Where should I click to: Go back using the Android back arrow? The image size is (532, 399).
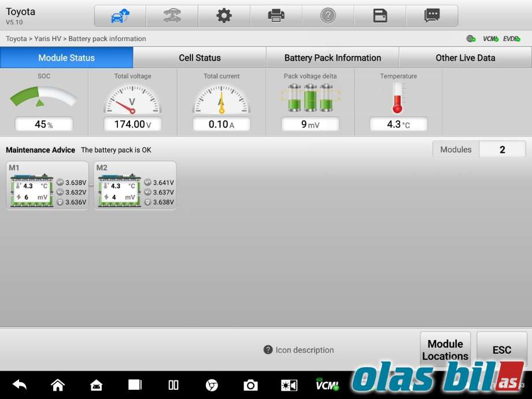20,385
